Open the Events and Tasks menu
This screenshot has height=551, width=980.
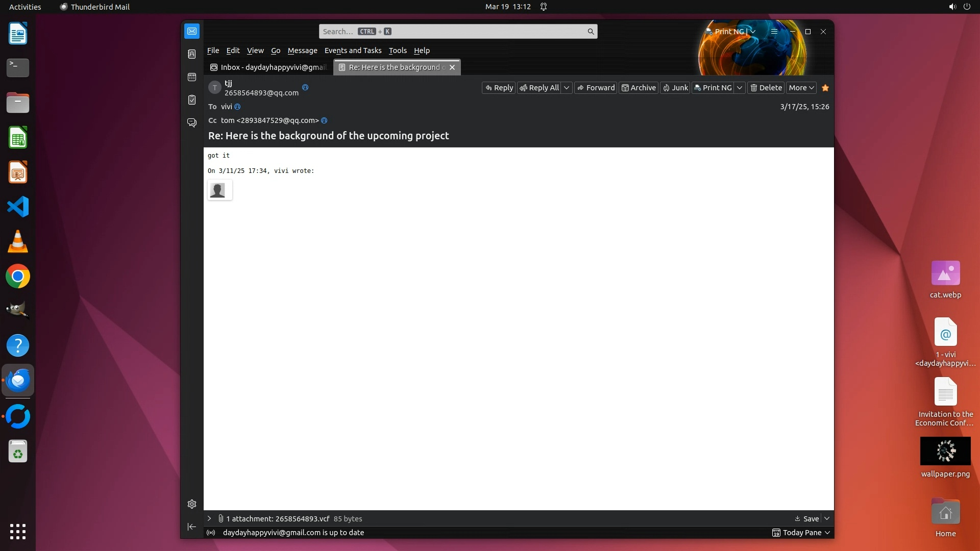(x=353, y=51)
